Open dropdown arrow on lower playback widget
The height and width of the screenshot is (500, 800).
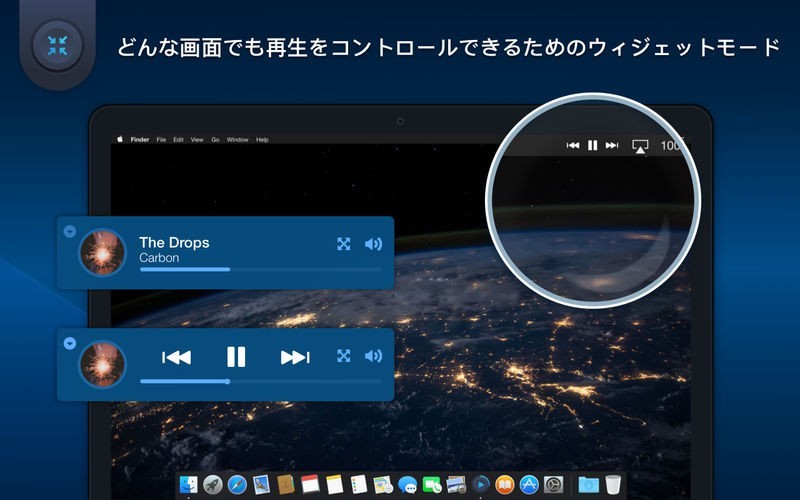pyautogui.click(x=69, y=343)
